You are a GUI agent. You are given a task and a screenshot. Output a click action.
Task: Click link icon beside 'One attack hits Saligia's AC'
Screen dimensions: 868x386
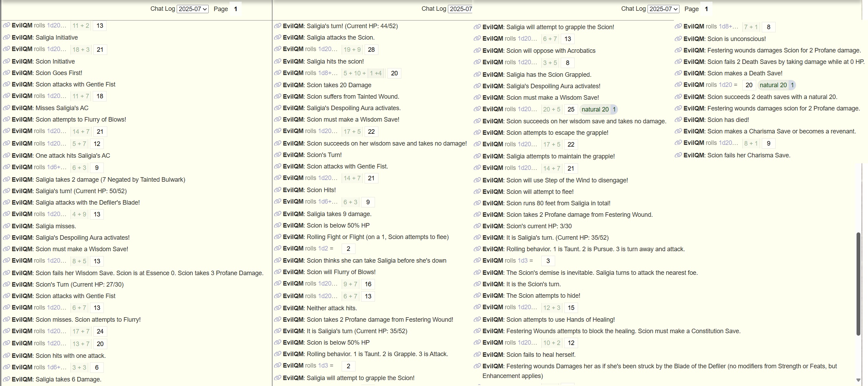tap(6, 155)
